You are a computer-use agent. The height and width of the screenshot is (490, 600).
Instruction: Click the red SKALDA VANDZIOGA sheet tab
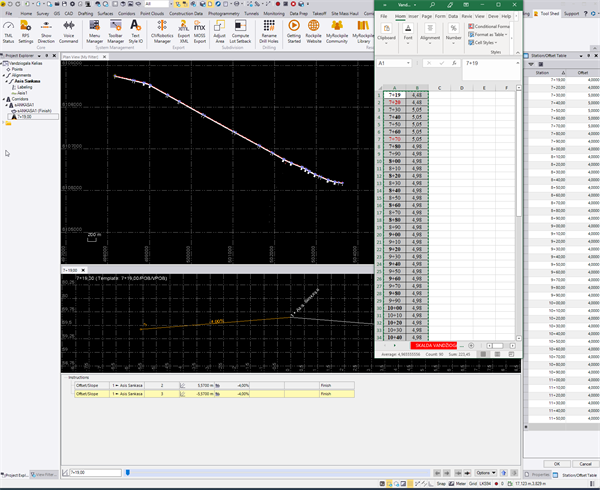(x=435, y=344)
